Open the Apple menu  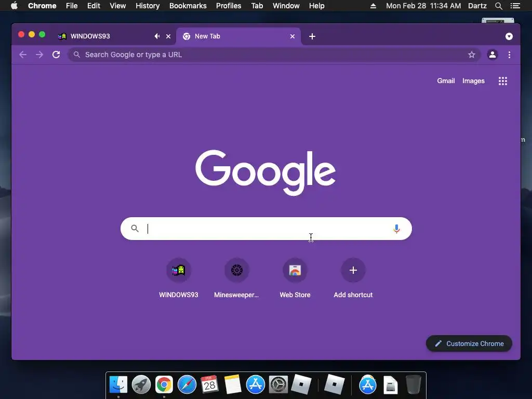[x=14, y=6]
